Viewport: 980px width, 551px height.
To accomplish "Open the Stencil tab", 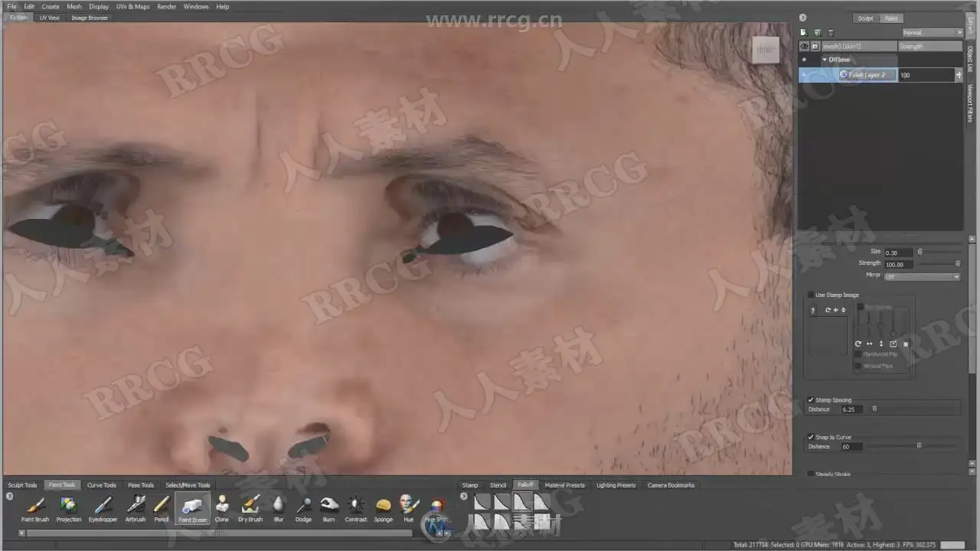I will (498, 485).
